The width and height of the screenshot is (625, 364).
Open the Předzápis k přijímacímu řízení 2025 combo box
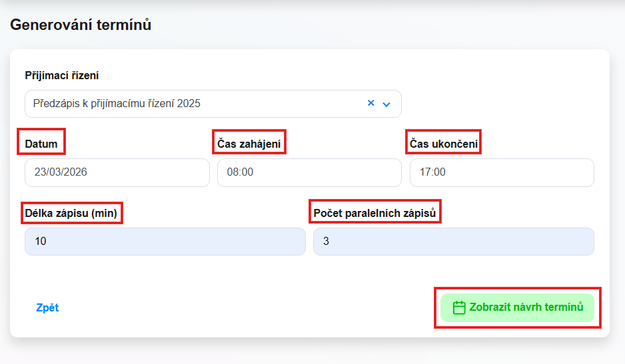193,104
